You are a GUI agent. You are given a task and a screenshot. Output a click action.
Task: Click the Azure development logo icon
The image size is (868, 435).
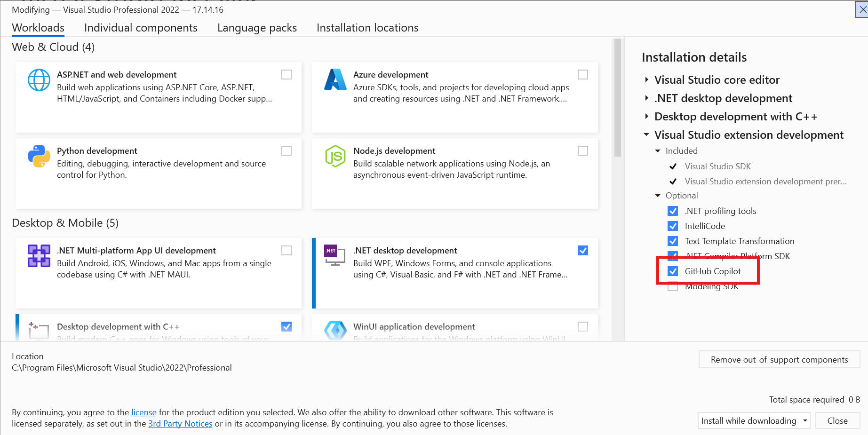pyautogui.click(x=335, y=79)
